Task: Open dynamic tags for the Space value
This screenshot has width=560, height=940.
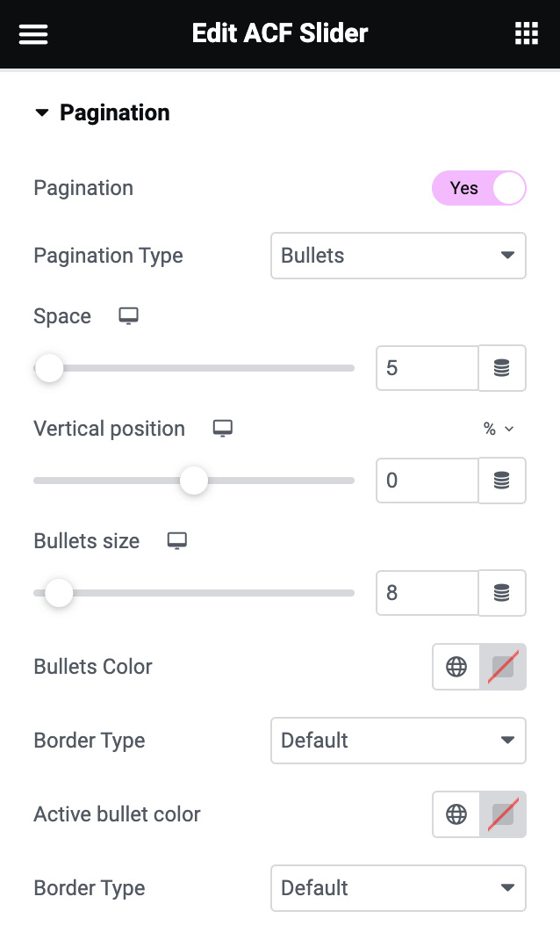Action: coord(502,368)
